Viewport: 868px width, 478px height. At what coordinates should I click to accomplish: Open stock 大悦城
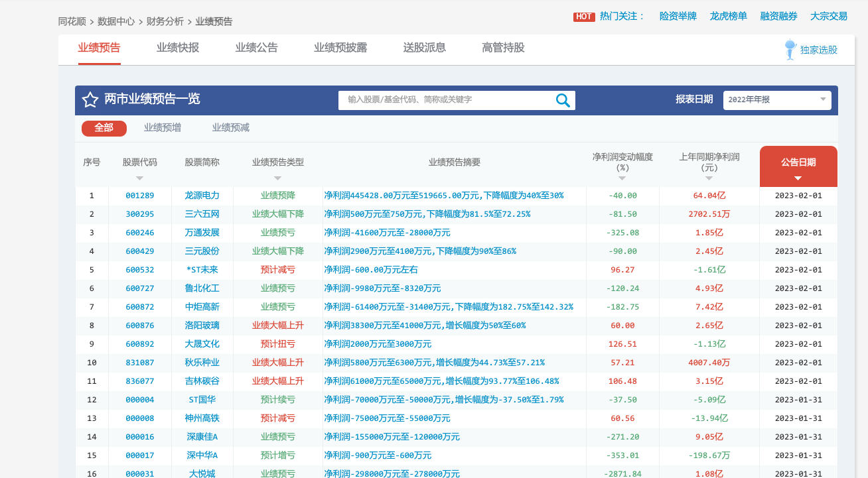point(202,474)
